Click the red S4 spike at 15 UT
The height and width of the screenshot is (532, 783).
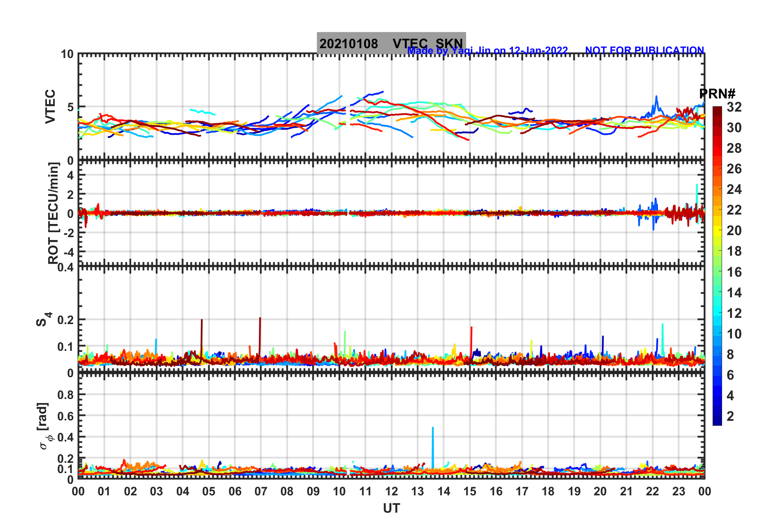click(471, 342)
